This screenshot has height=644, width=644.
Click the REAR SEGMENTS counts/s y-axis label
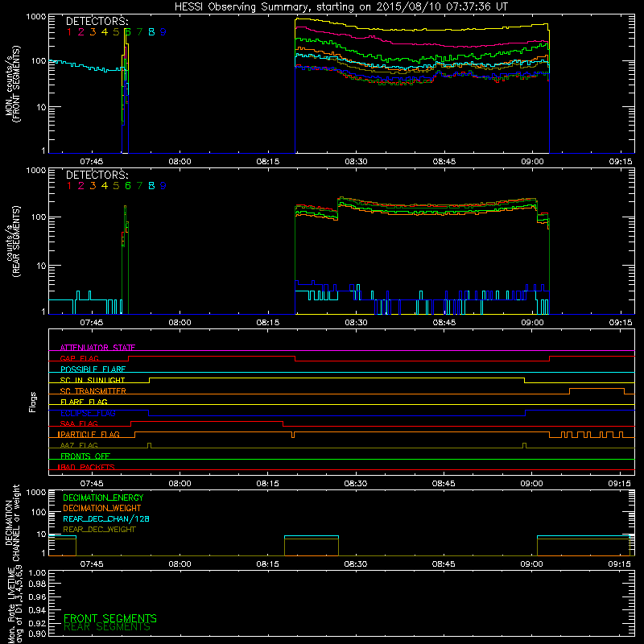click(x=12, y=242)
